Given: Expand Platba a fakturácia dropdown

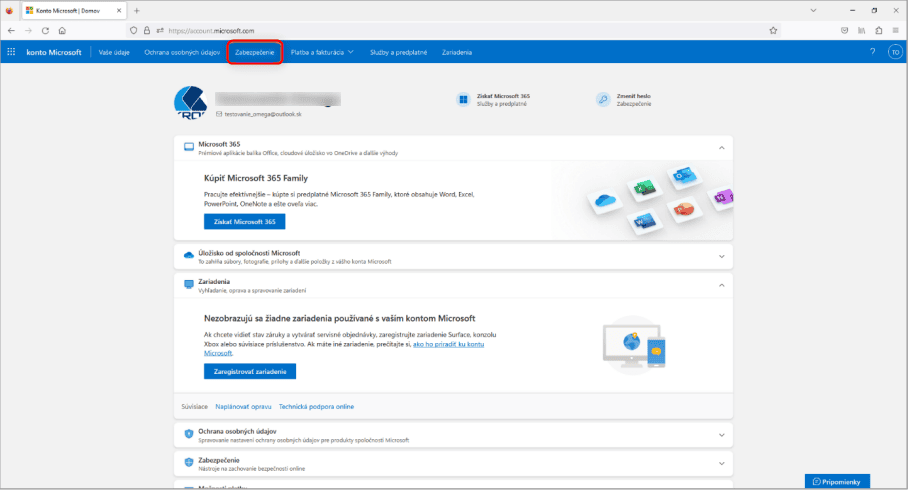Looking at the screenshot, I should click(x=322, y=51).
